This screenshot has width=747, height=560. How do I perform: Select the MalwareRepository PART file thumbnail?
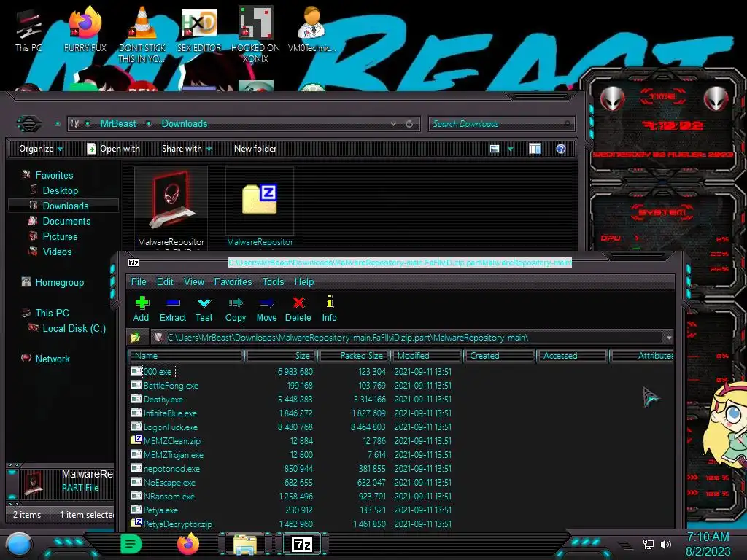[x=171, y=208]
